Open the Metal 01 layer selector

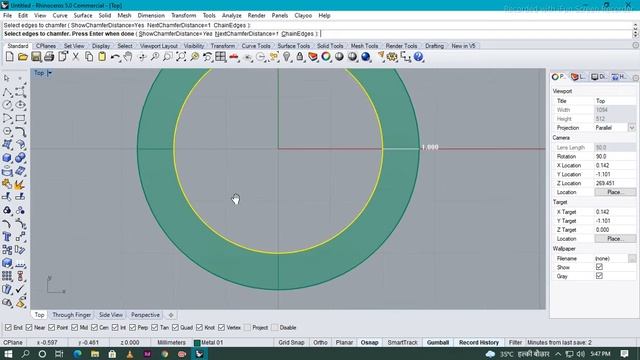[x=209, y=342]
